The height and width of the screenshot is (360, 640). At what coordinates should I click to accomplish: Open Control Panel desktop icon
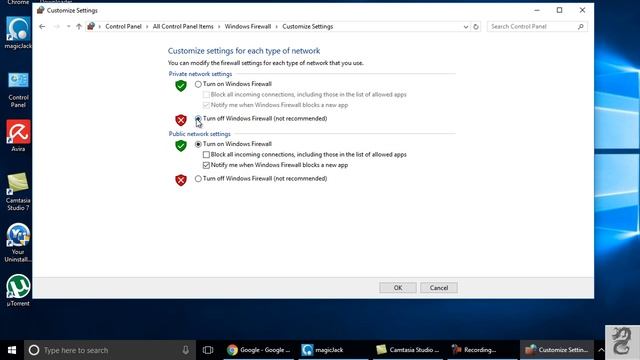coord(18,90)
